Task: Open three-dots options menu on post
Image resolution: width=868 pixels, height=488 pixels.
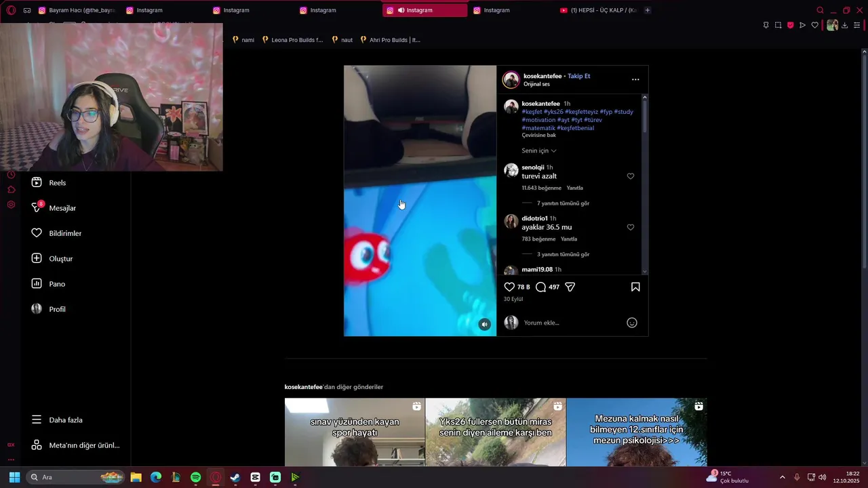Action: (635, 79)
